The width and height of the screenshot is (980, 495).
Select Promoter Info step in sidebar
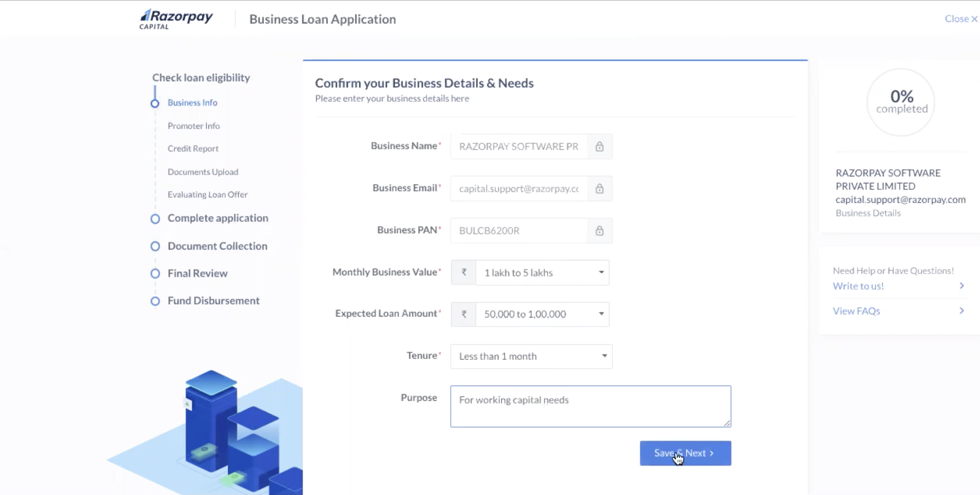click(x=194, y=126)
